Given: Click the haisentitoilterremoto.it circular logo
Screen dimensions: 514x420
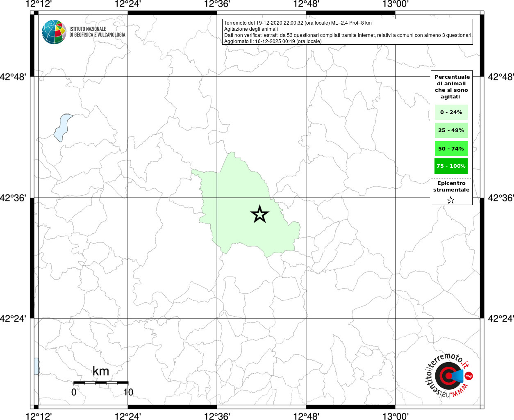Looking at the screenshot, I should tap(448, 376).
